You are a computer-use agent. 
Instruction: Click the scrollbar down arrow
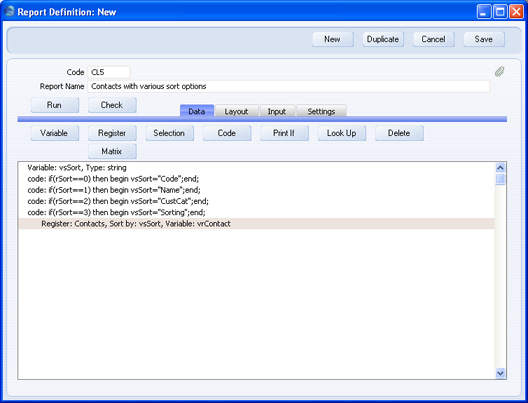point(500,373)
